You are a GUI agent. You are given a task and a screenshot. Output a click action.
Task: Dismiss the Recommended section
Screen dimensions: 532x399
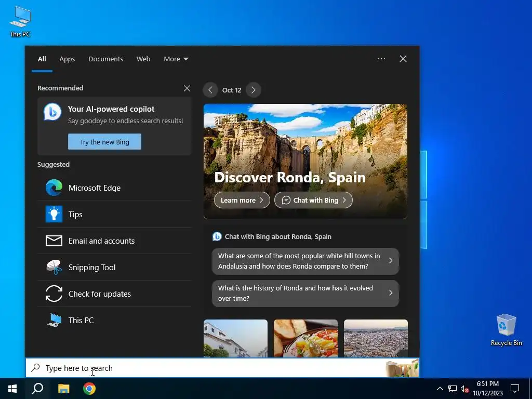tap(187, 88)
